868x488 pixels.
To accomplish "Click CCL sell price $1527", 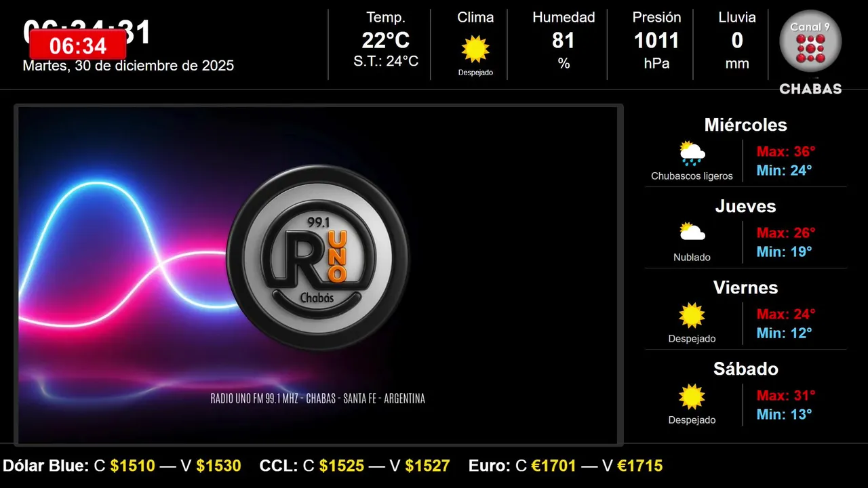I will 427,466.
